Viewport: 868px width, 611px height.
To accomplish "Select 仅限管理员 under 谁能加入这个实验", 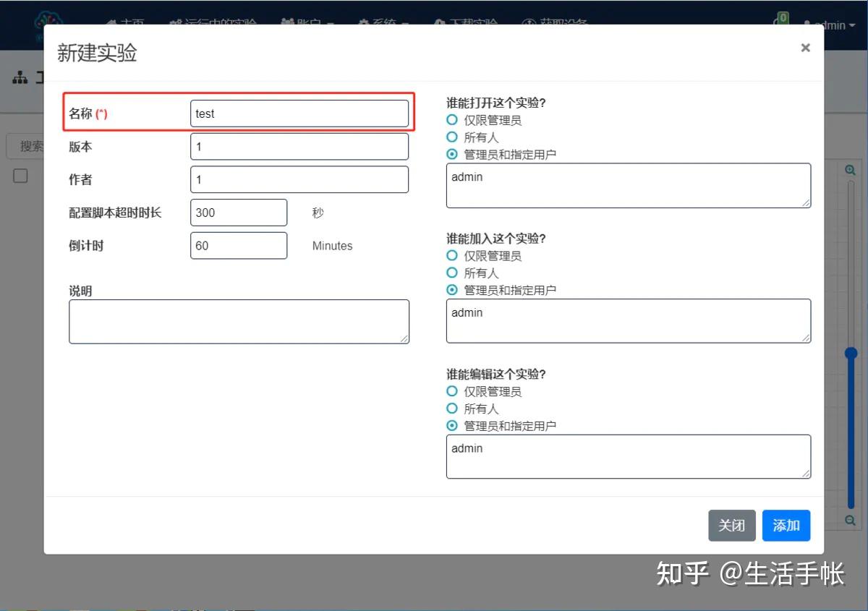I will click(x=452, y=255).
